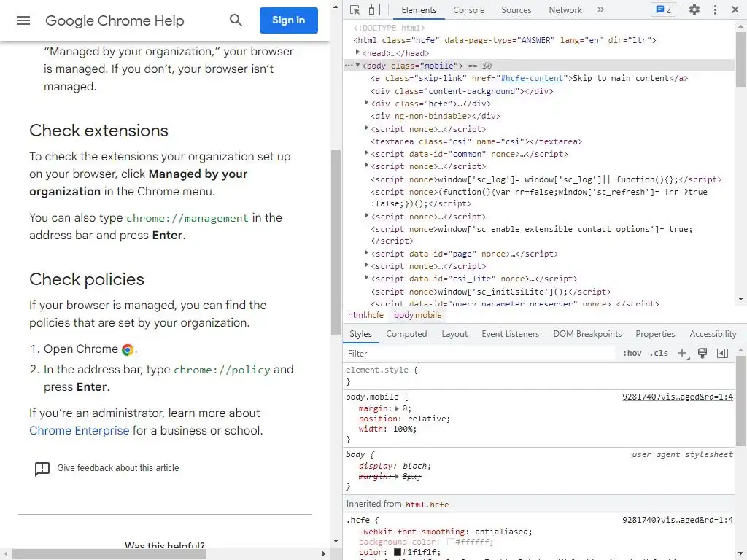Toggle the computed styles sidebar icon
The height and width of the screenshot is (560, 747).
(x=722, y=354)
